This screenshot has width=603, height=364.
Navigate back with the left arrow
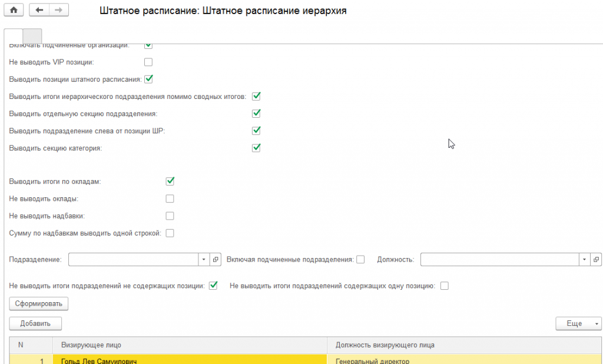point(39,10)
